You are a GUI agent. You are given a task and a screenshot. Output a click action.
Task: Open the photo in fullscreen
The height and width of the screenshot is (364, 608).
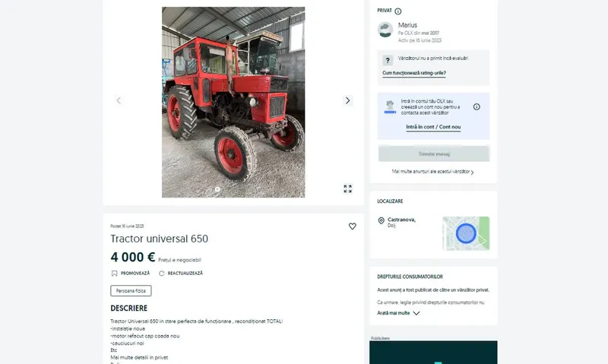pos(348,188)
